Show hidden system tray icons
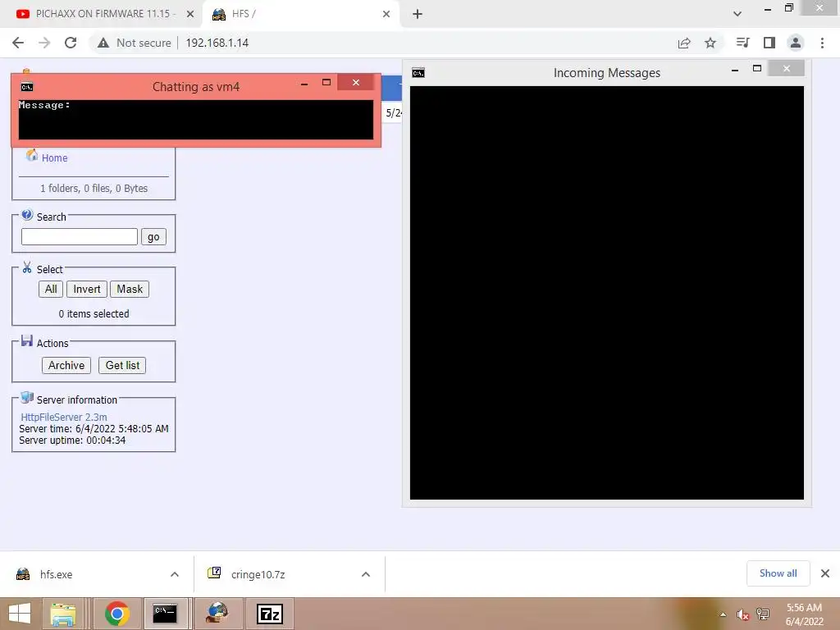 tap(724, 614)
